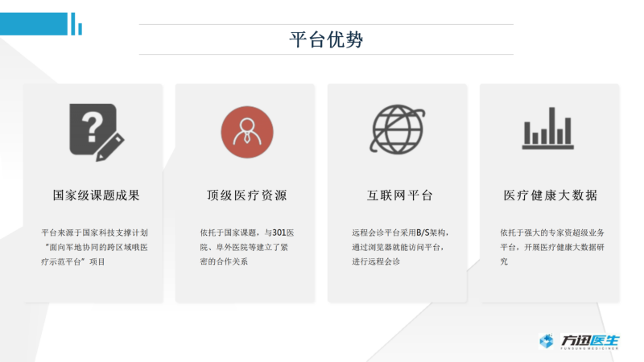Click the 依托于强大的专家资 description paragraph
The image size is (644, 362).
click(x=552, y=247)
